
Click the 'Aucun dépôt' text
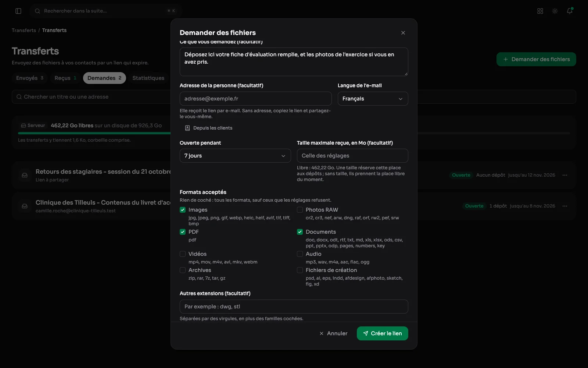491,175
